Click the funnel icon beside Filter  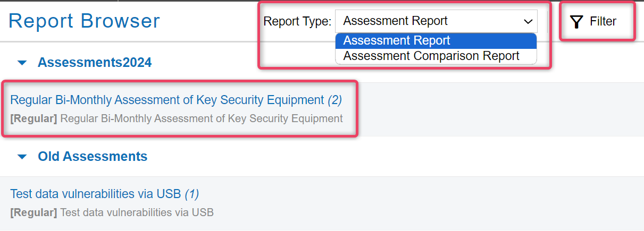coord(576,22)
